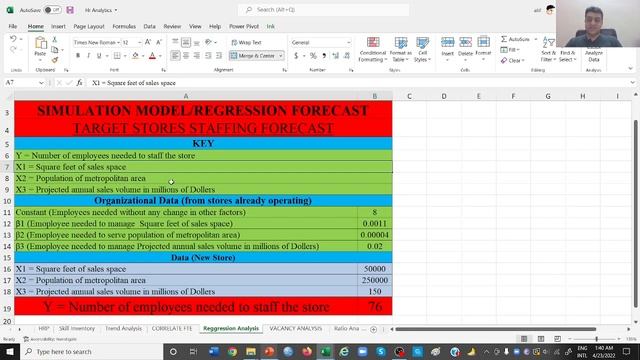Apply Percent Style format

click(313, 56)
